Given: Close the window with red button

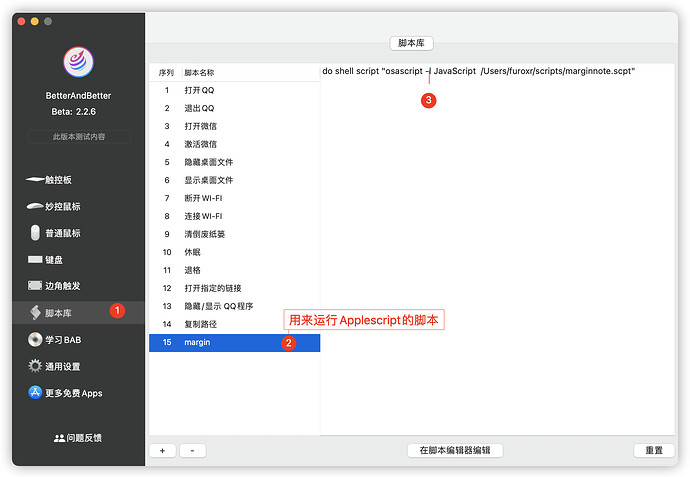Looking at the screenshot, I should click(21, 22).
